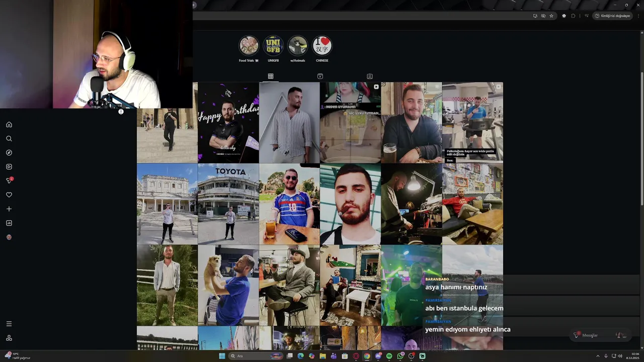Click the install app icon in the address bar

(x=535, y=16)
